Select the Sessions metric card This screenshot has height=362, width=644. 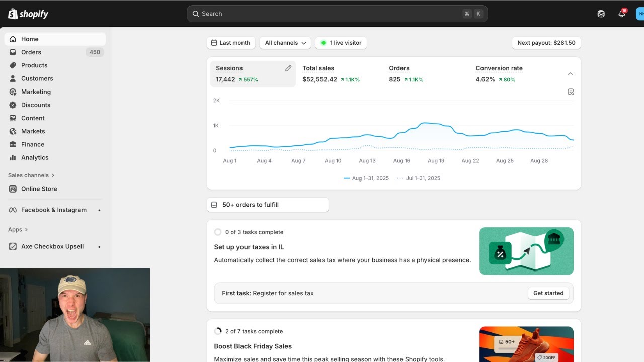click(x=253, y=74)
